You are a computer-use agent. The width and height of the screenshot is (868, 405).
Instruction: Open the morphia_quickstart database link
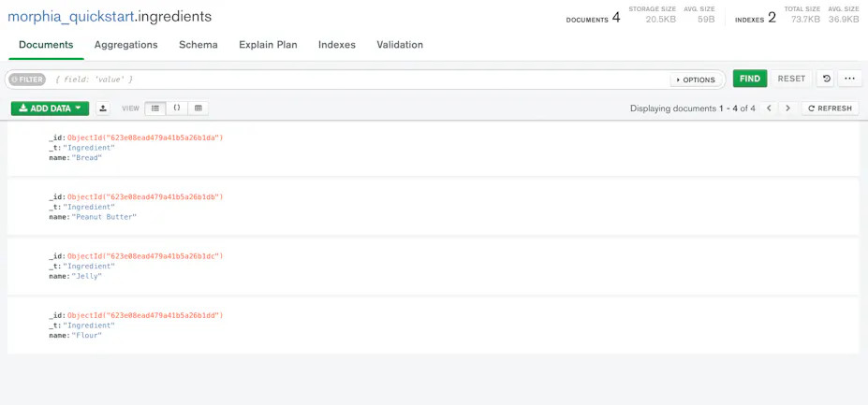(x=71, y=17)
